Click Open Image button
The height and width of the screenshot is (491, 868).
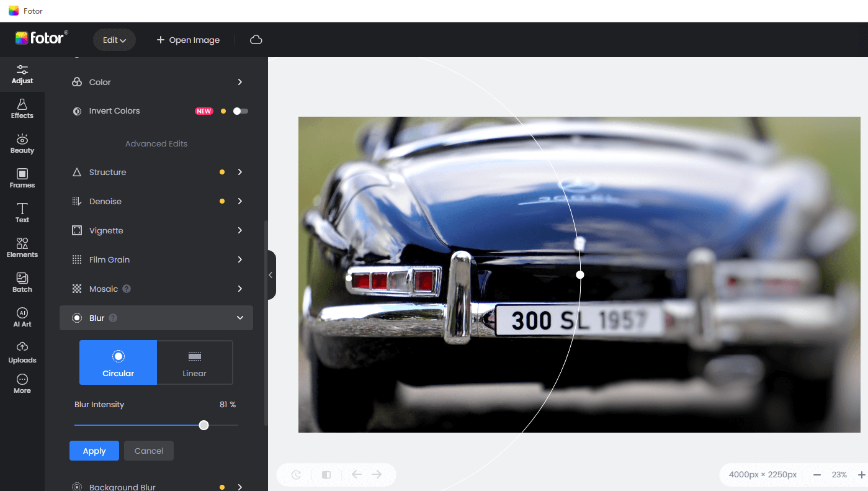tap(188, 40)
